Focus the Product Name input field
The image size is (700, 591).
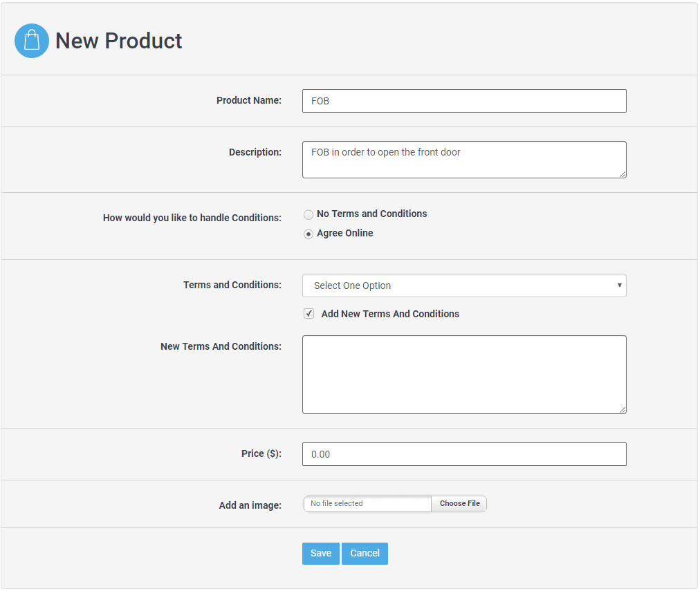click(464, 101)
